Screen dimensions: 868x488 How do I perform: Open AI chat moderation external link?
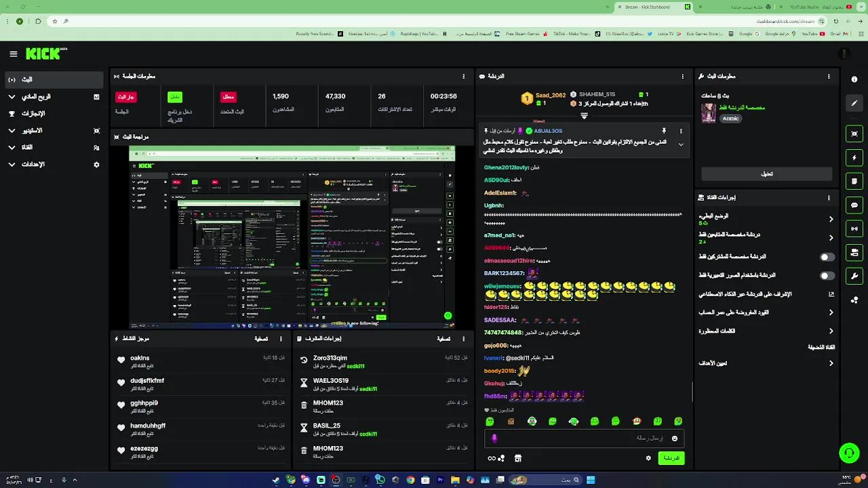click(831, 294)
